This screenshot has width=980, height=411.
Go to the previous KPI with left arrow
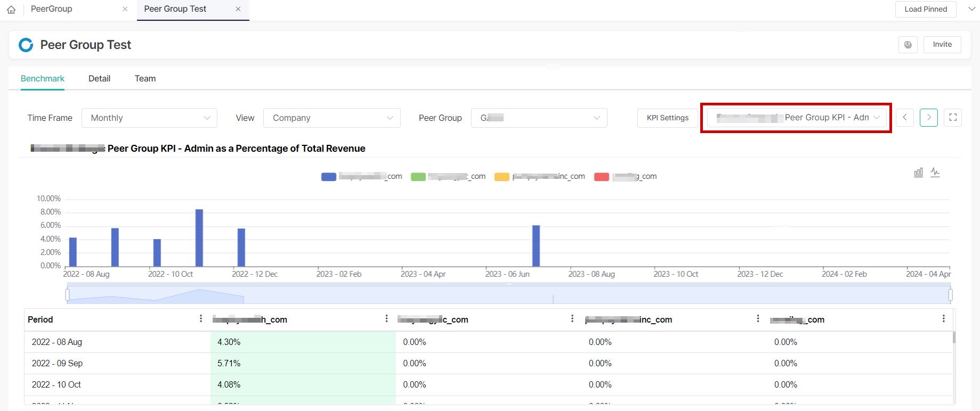[x=905, y=118]
